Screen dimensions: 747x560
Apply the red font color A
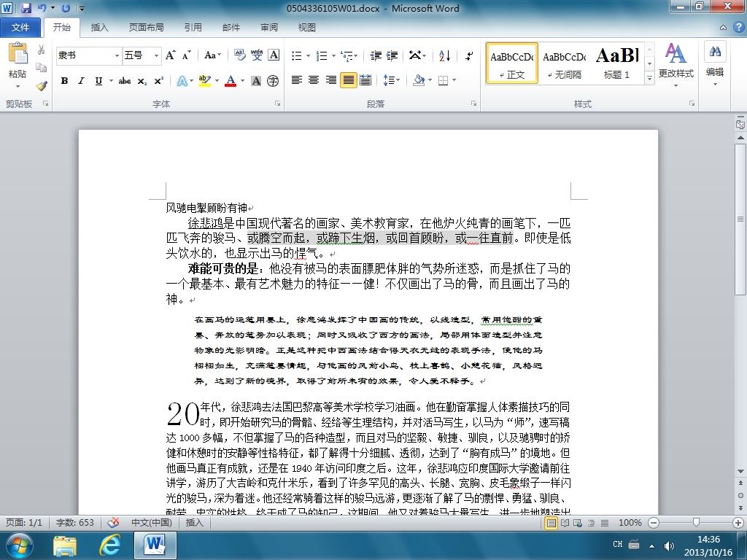tap(231, 81)
